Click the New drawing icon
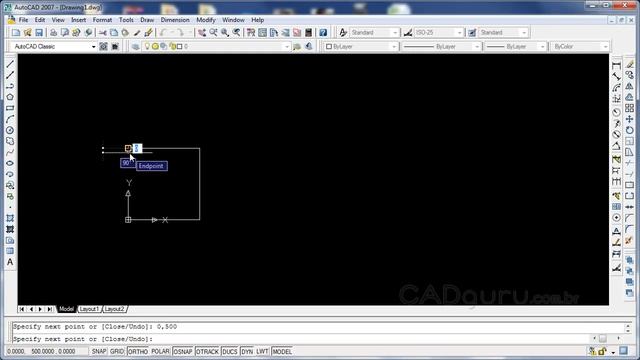The image size is (640, 360). 16,33
